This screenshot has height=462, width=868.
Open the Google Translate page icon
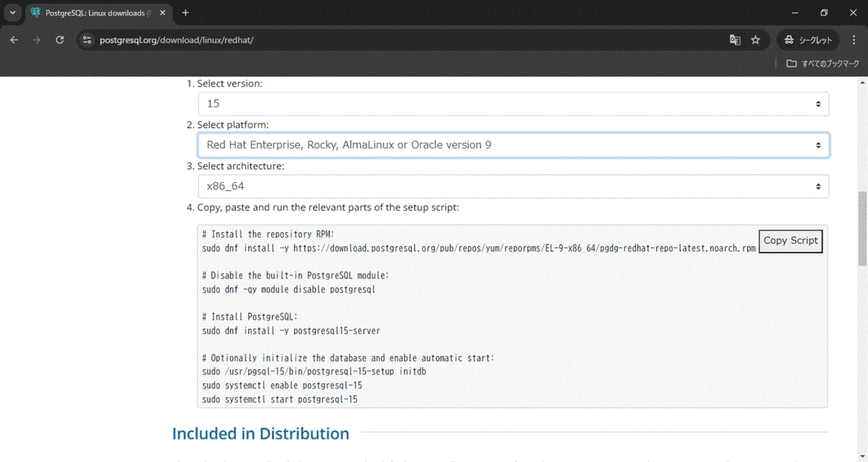pyautogui.click(x=735, y=40)
